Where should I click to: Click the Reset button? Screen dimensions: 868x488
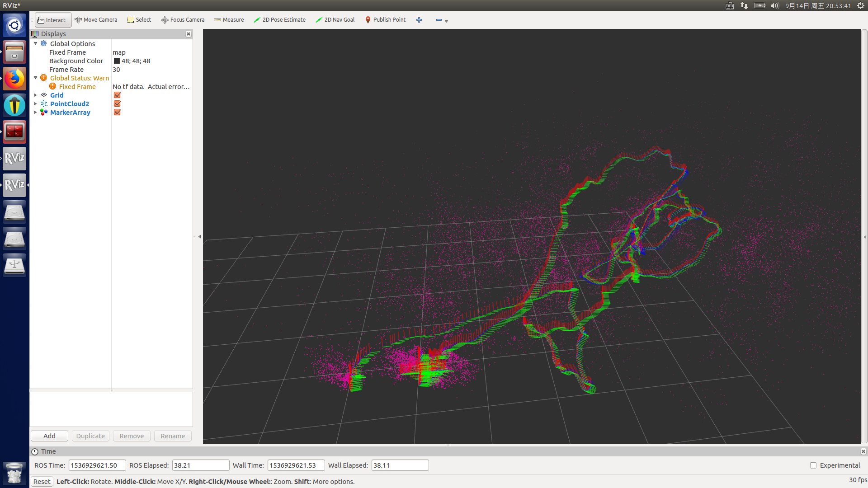coord(42,482)
